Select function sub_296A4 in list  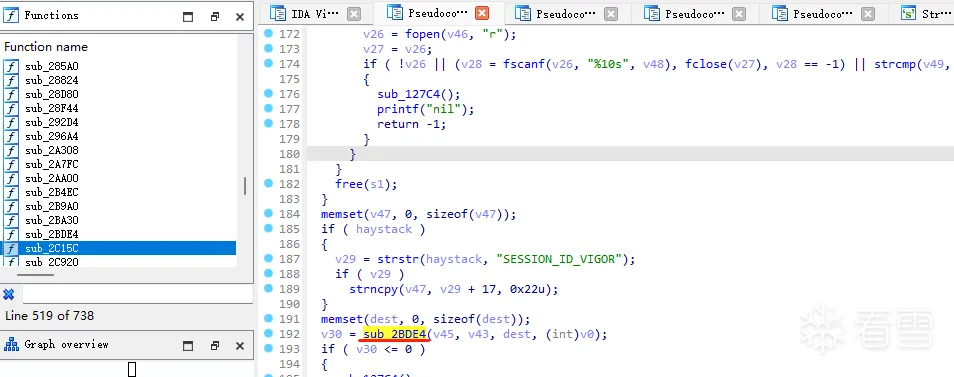coord(52,136)
